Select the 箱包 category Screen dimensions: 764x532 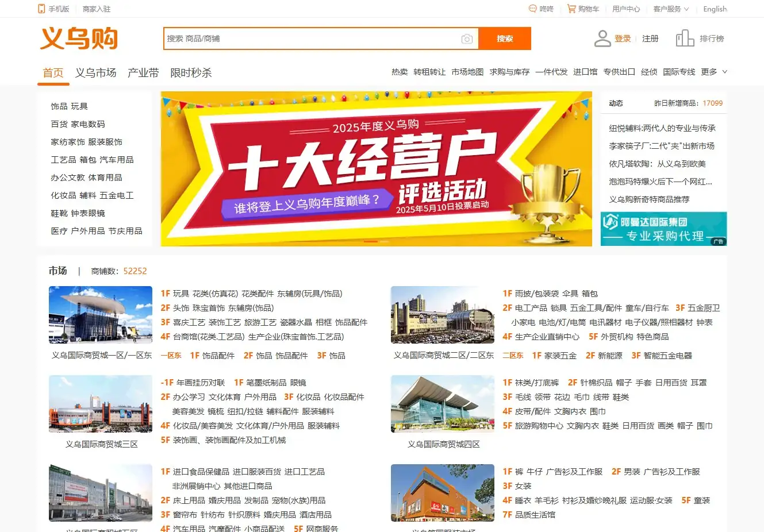coord(88,160)
